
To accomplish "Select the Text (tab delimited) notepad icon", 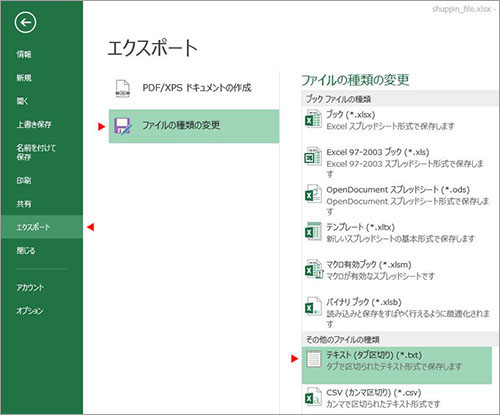I will pos(313,359).
